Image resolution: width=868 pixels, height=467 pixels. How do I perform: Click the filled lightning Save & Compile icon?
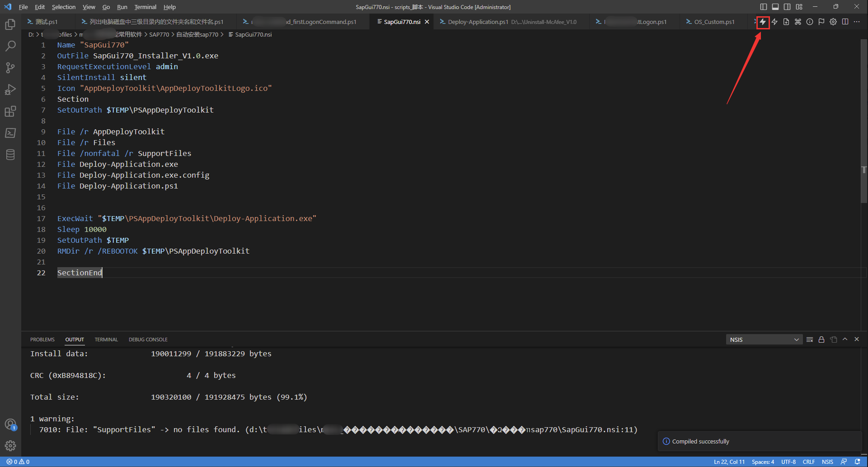tap(763, 22)
